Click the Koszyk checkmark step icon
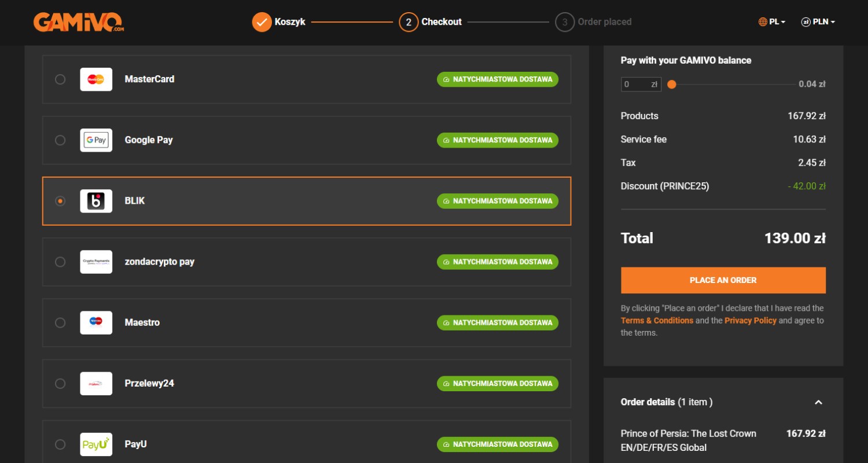Image resolution: width=868 pixels, height=463 pixels. coord(262,22)
